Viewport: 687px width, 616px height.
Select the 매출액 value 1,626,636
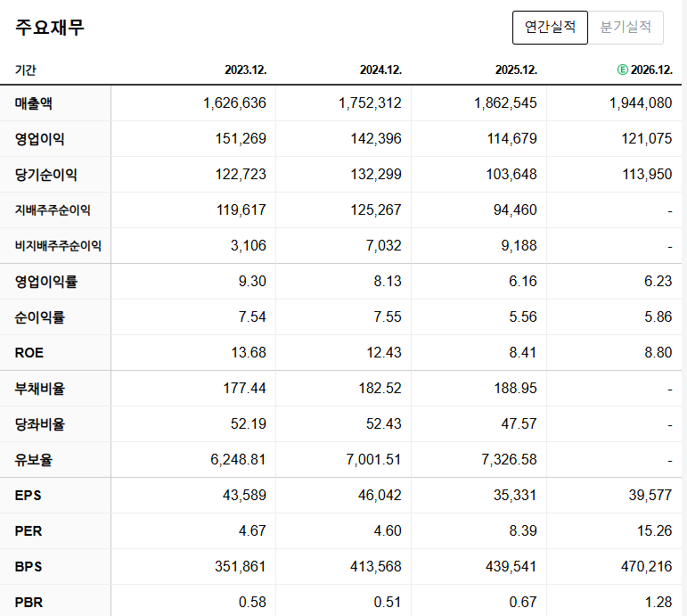pyautogui.click(x=234, y=103)
